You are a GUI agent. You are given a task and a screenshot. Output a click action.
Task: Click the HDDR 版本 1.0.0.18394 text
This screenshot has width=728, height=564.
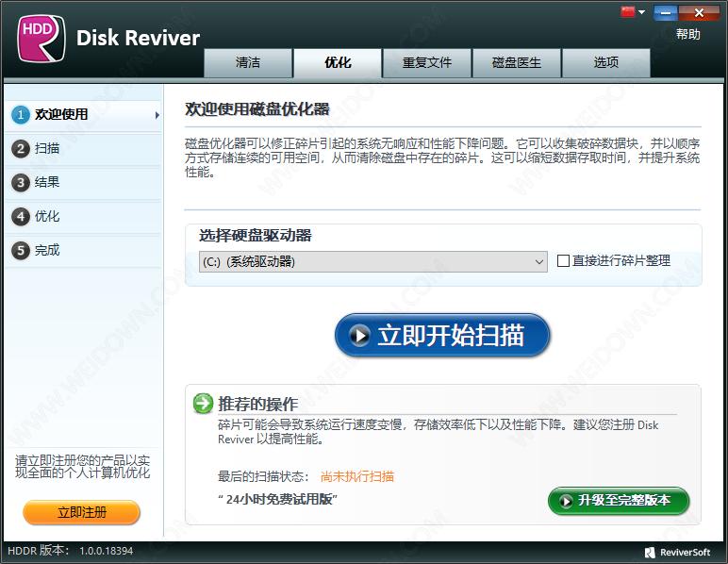click(x=70, y=551)
